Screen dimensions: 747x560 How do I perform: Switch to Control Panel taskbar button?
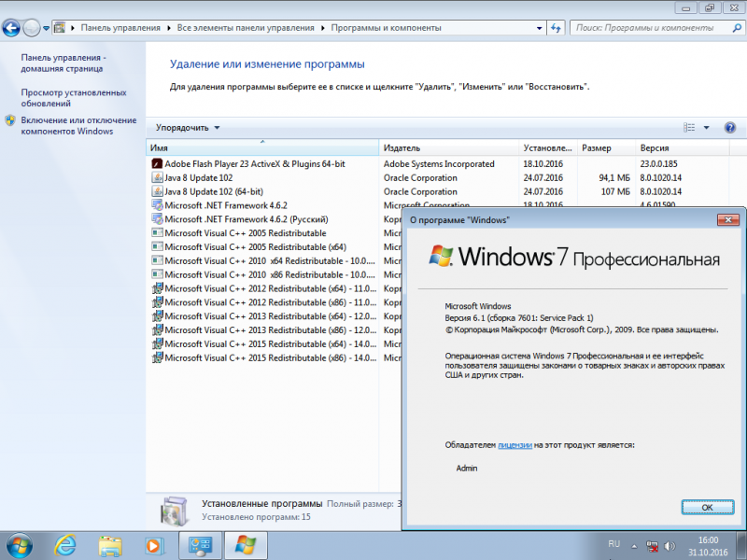[200, 546]
